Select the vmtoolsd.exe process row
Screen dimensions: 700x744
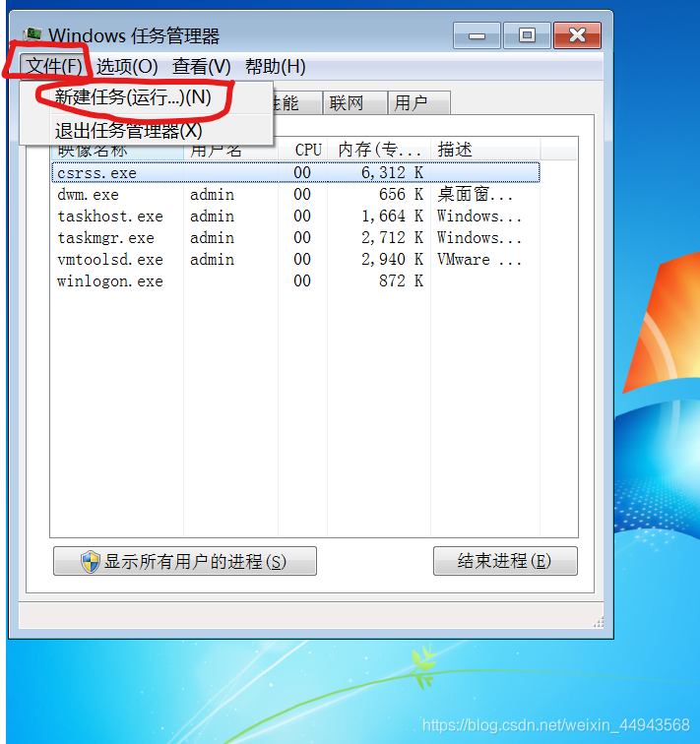tap(295, 259)
